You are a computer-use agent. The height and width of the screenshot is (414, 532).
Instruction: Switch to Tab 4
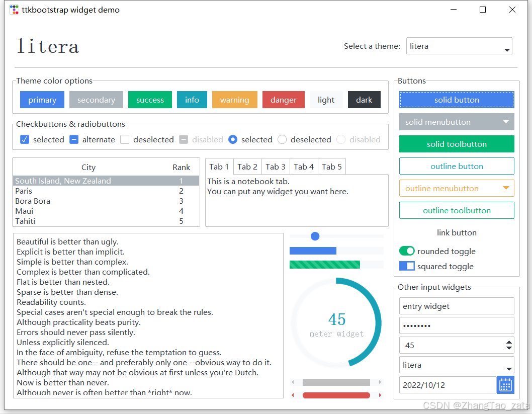click(304, 167)
